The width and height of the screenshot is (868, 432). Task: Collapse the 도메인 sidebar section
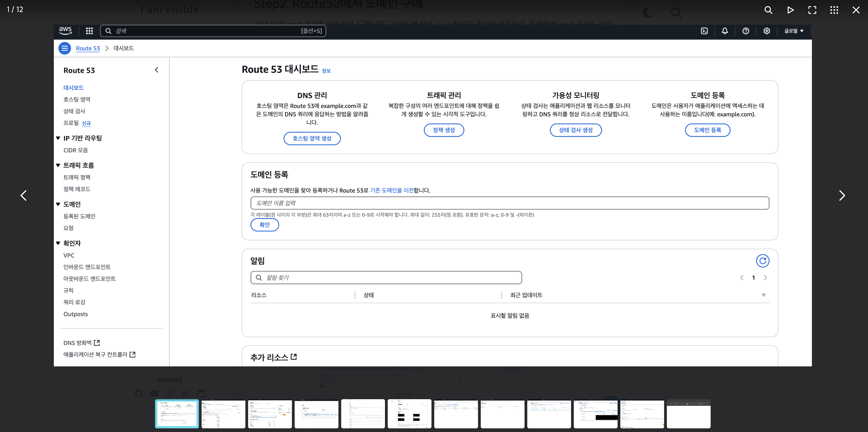point(58,204)
